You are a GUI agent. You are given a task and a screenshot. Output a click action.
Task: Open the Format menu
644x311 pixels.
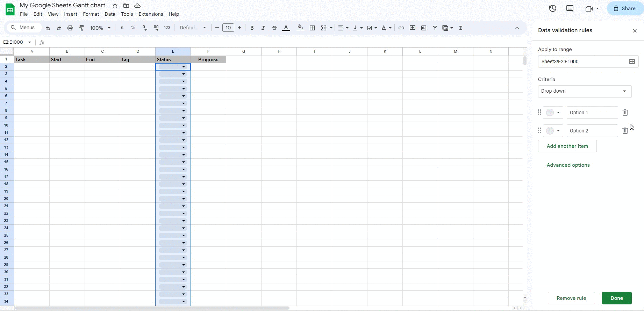(91, 14)
